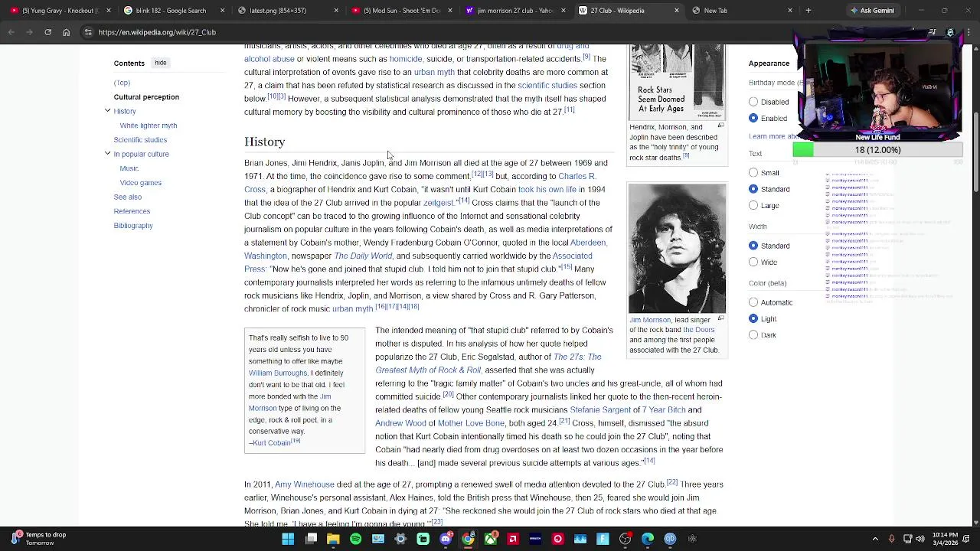Open qBittorrent from the taskbar
Screen dimensions: 980x551
(670, 539)
